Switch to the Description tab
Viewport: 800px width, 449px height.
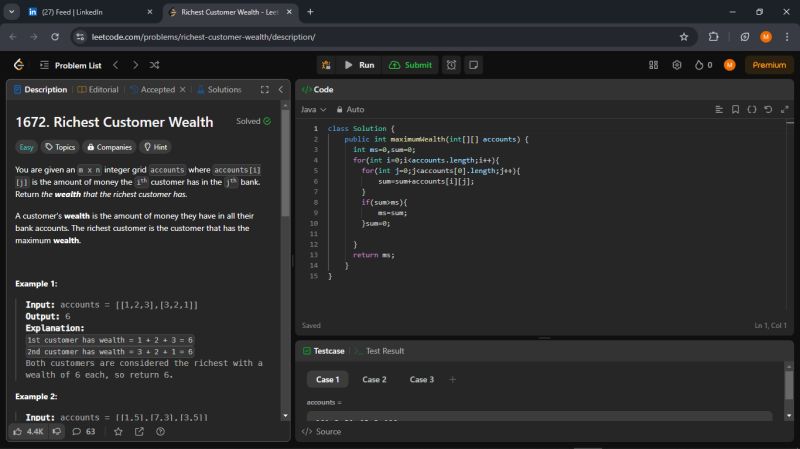40,89
